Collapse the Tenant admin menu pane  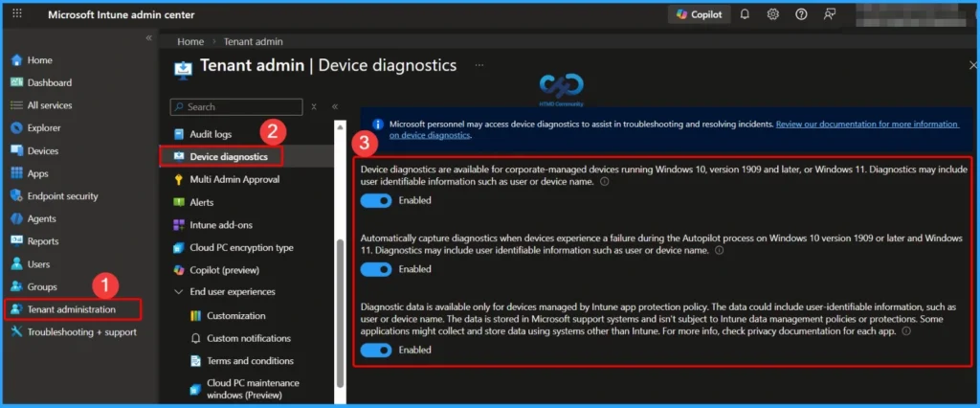[x=335, y=107]
